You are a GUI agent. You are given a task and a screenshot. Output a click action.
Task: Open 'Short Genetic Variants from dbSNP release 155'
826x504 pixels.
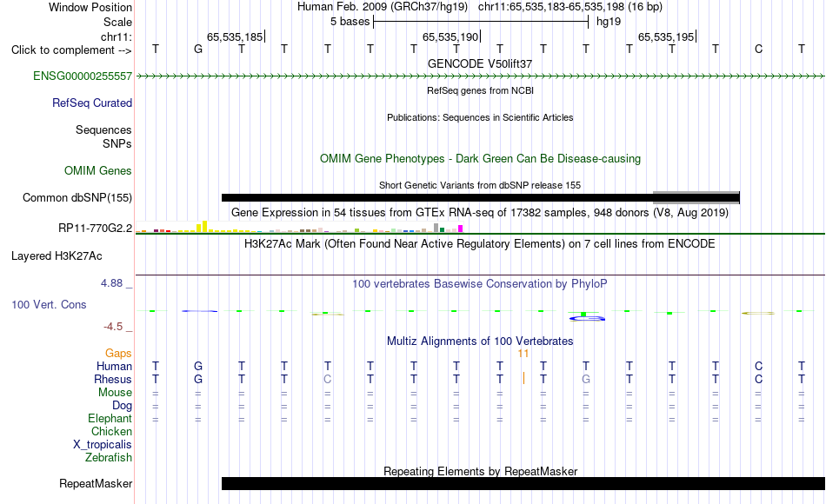point(480,186)
